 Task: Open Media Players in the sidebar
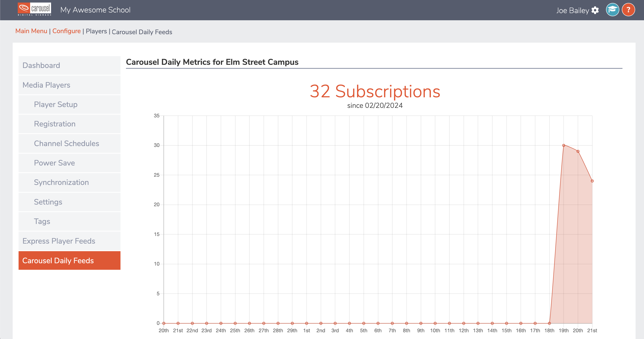click(69, 85)
